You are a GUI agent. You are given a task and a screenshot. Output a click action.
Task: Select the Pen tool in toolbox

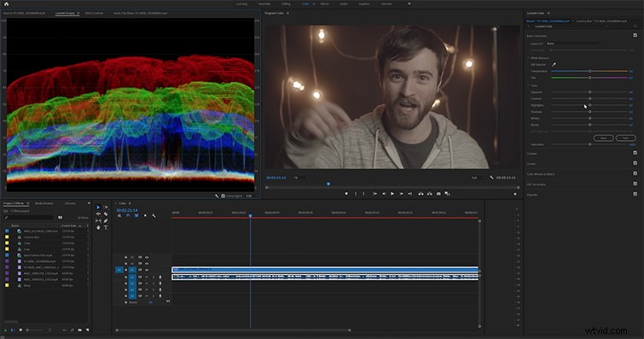tap(106, 221)
